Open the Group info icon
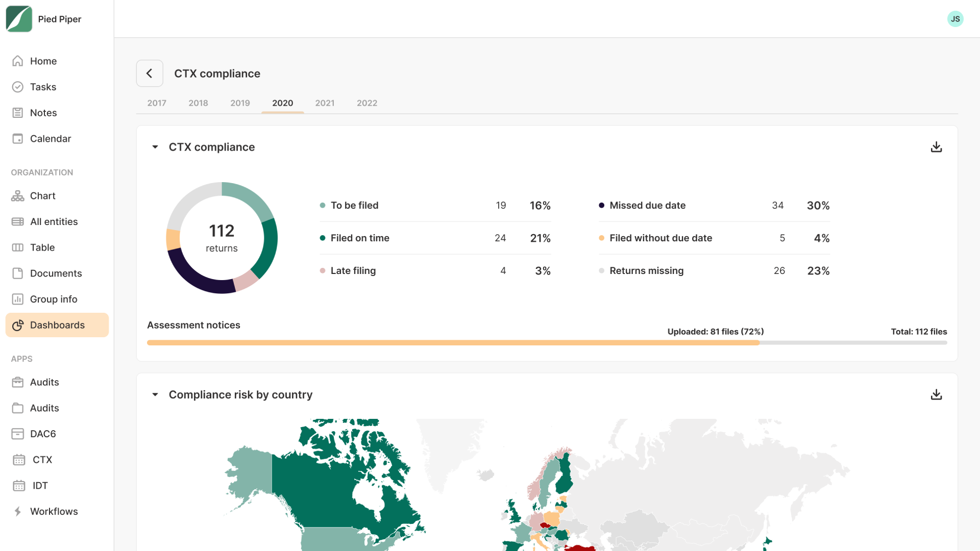Viewport: 980px width, 551px height. [x=18, y=299]
